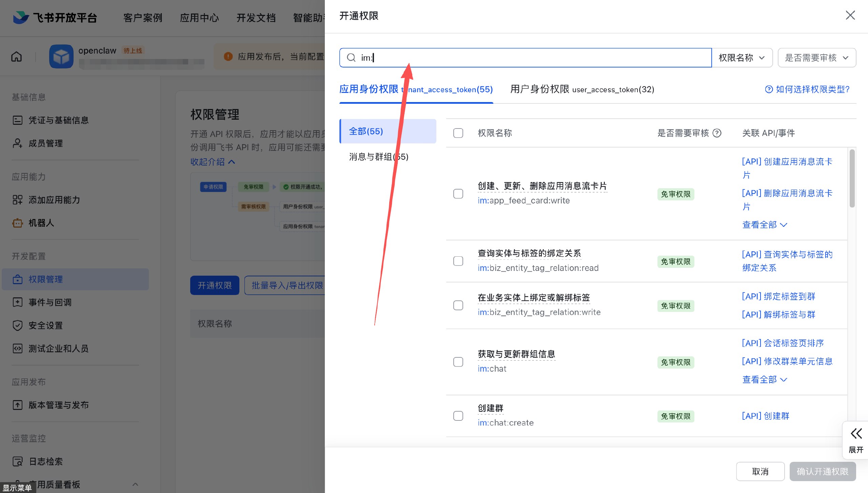
Task: Open [API] 删除应用消息流卡片 link
Action: [x=787, y=200]
